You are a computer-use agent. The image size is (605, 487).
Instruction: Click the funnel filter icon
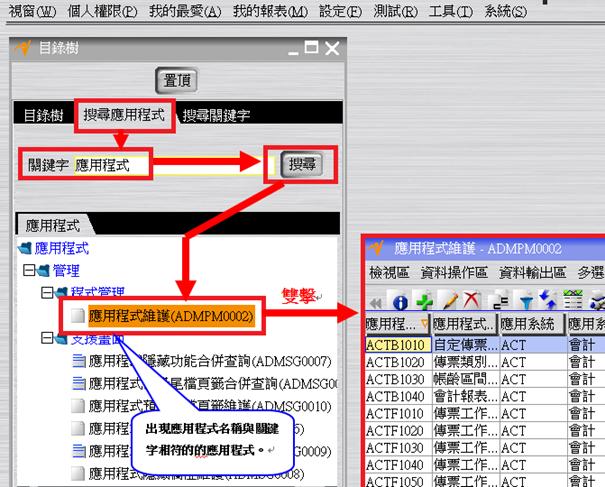coord(525,300)
